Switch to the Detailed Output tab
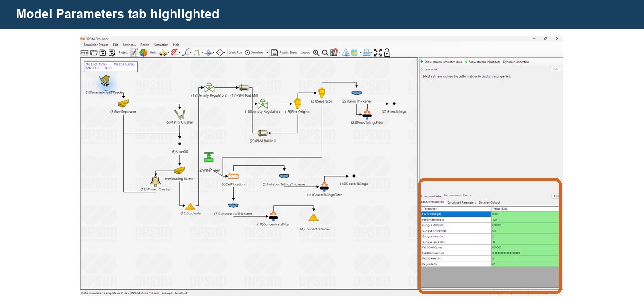 coord(489,202)
